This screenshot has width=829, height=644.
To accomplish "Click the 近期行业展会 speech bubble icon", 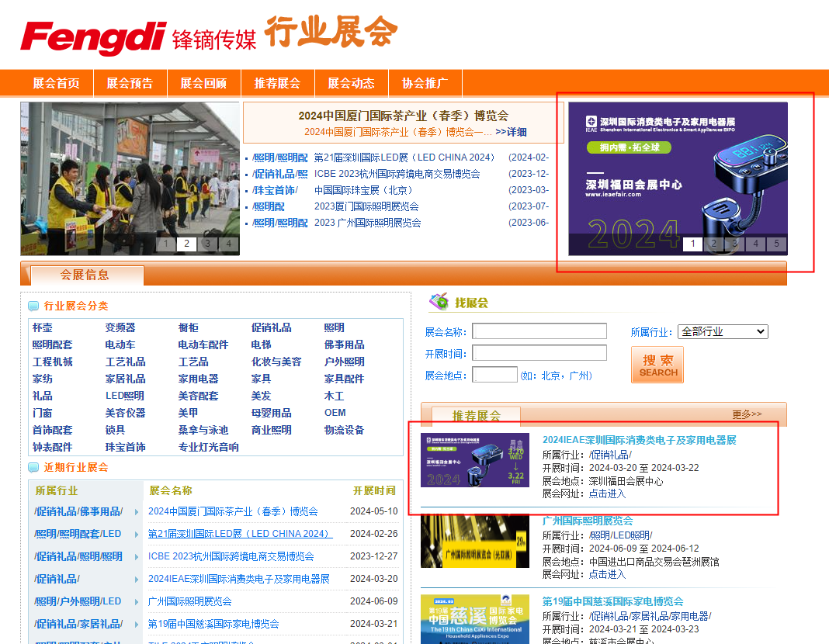I will (x=33, y=468).
